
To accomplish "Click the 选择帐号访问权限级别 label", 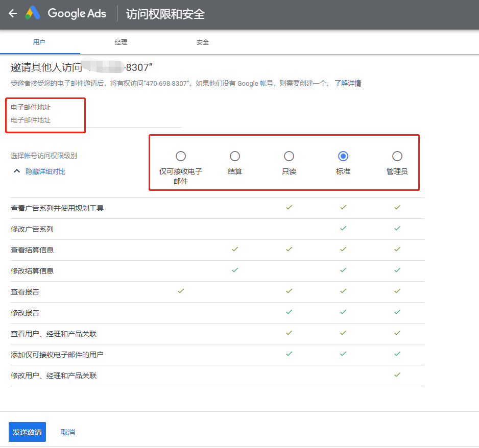I will [x=44, y=156].
